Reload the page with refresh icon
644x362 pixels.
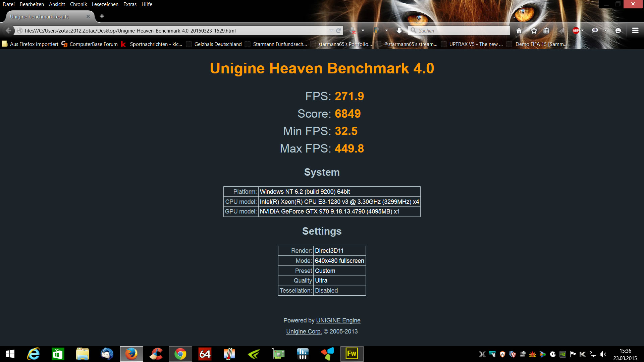[338, 31]
